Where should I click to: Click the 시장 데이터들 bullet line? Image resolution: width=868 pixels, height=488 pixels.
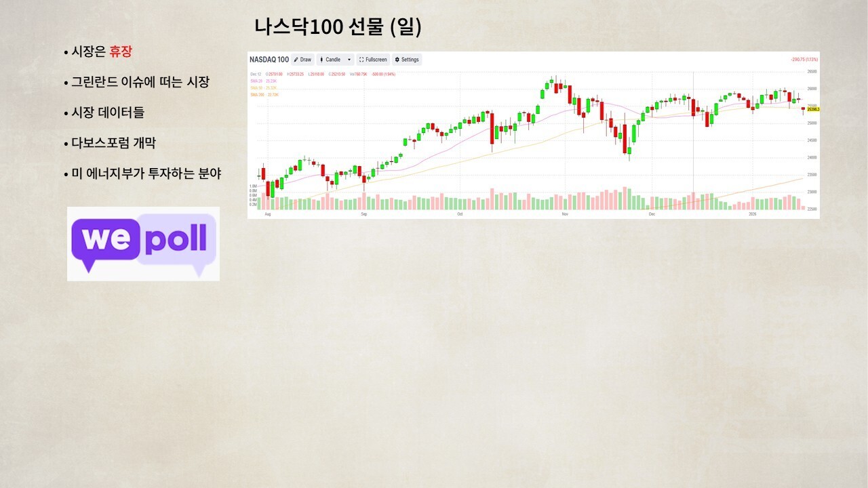click(x=108, y=113)
